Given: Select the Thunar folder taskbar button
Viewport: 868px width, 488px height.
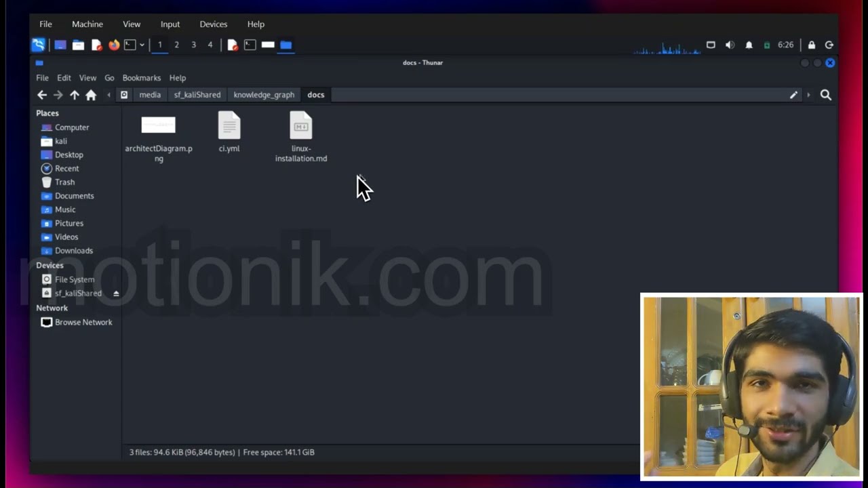Looking at the screenshot, I should point(285,45).
